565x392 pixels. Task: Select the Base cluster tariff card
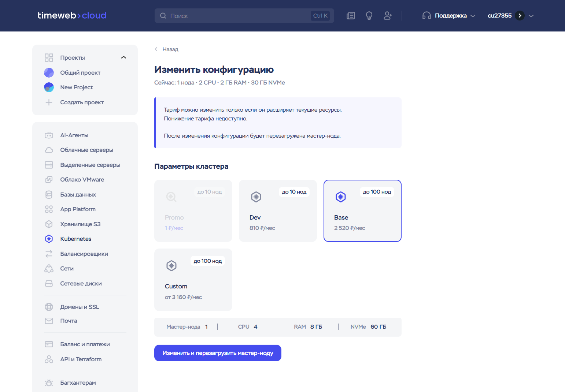pos(362,211)
